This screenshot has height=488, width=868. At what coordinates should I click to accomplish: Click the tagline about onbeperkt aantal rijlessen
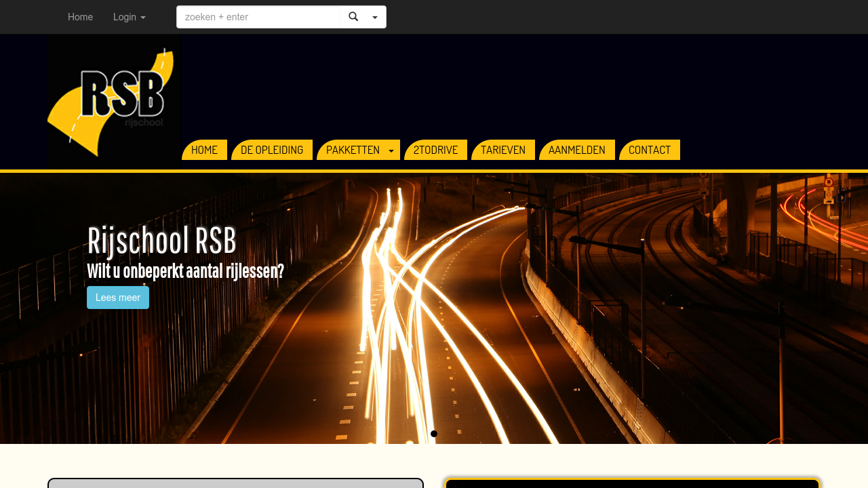coord(185,270)
